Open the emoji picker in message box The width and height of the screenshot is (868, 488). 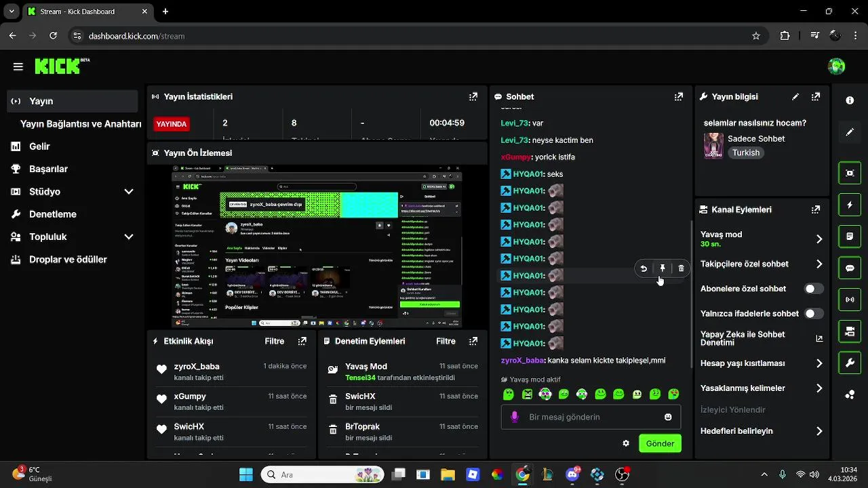pos(668,417)
